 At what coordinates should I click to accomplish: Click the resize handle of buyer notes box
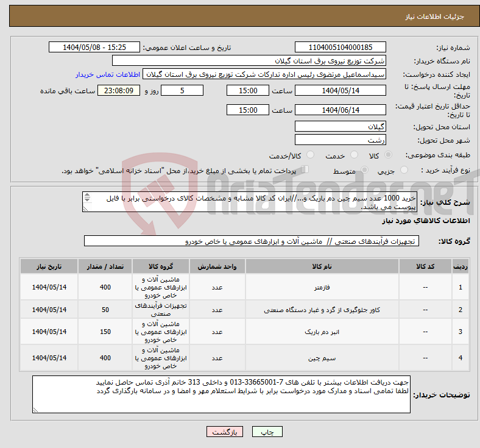click(x=35, y=410)
